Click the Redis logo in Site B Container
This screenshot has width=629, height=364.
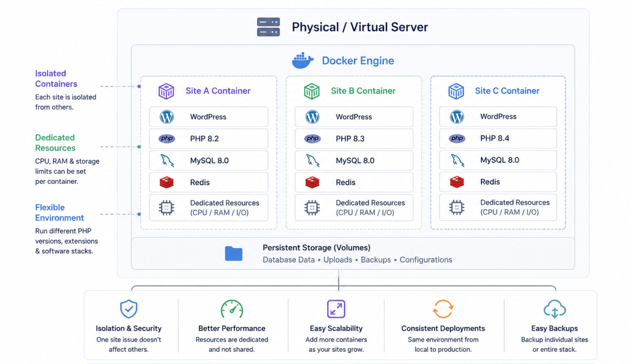click(312, 182)
